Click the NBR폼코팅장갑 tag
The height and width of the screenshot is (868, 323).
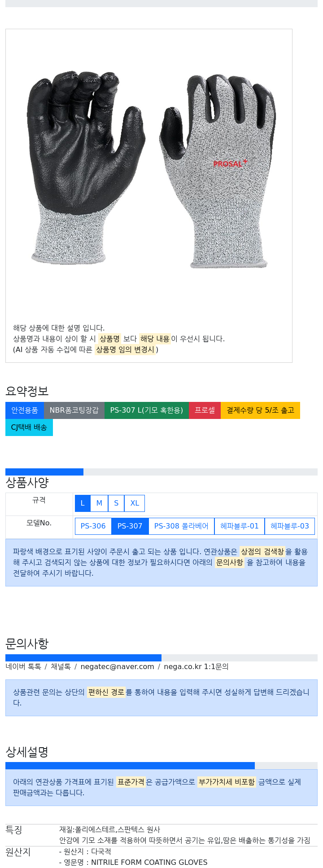point(74,410)
